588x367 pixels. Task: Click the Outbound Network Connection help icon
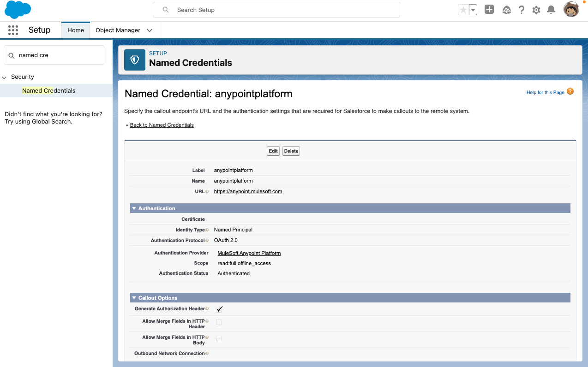point(207,354)
